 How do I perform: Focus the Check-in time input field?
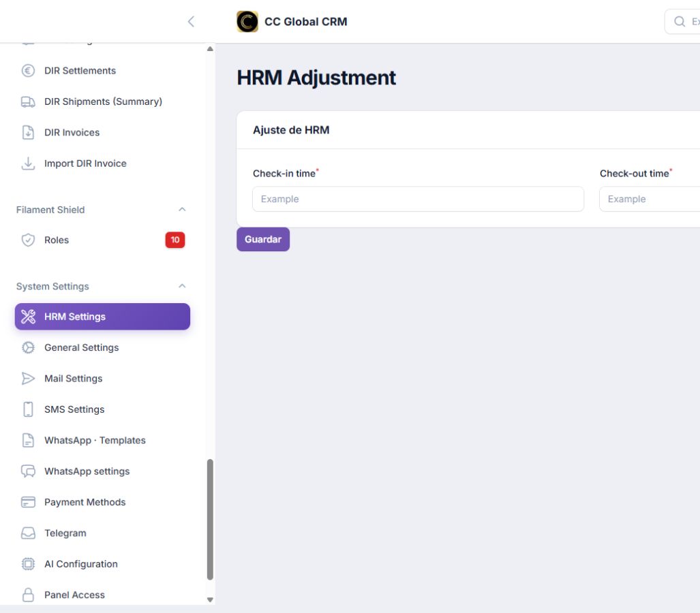[418, 199]
